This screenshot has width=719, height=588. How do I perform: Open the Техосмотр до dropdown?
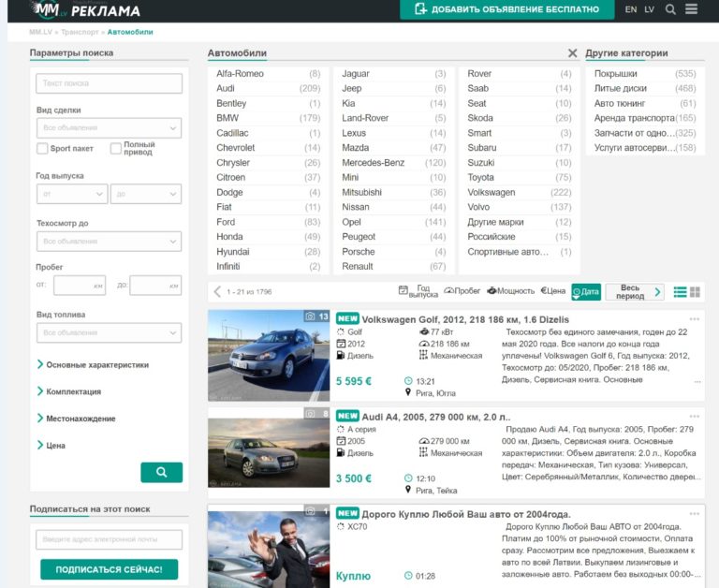pyautogui.click(x=110, y=242)
